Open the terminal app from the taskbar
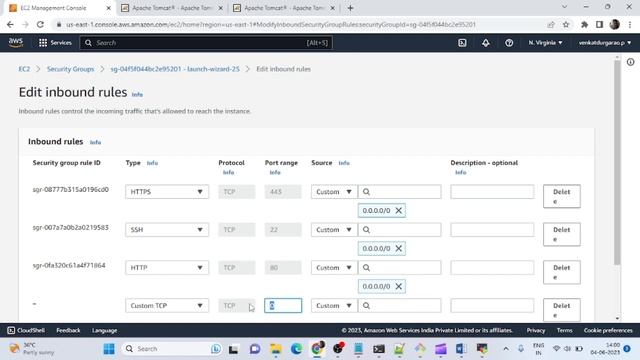 (x=379, y=349)
